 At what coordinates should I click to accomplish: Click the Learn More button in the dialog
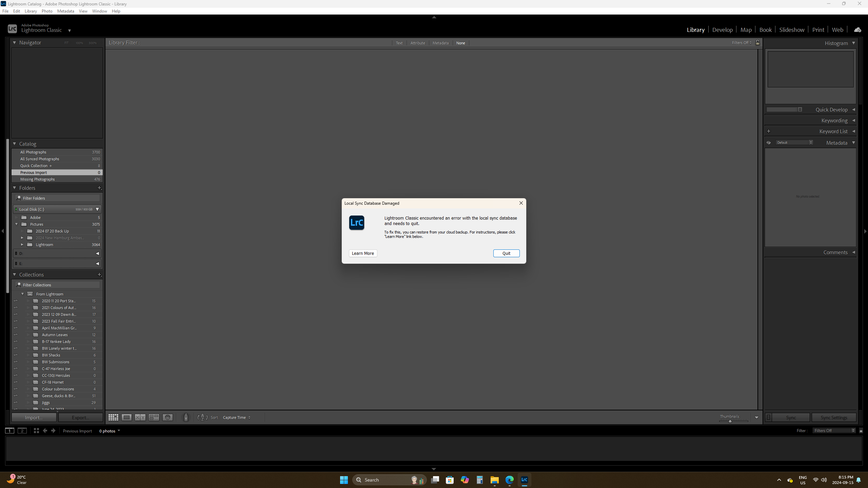pyautogui.click(x=362, y=253)
